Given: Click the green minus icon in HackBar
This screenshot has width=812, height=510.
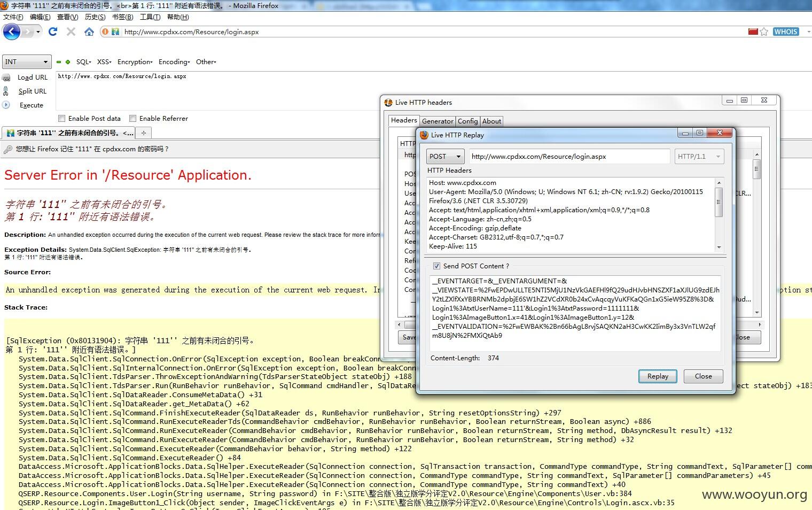Looking at the screenshot, I should pos(59,62).
